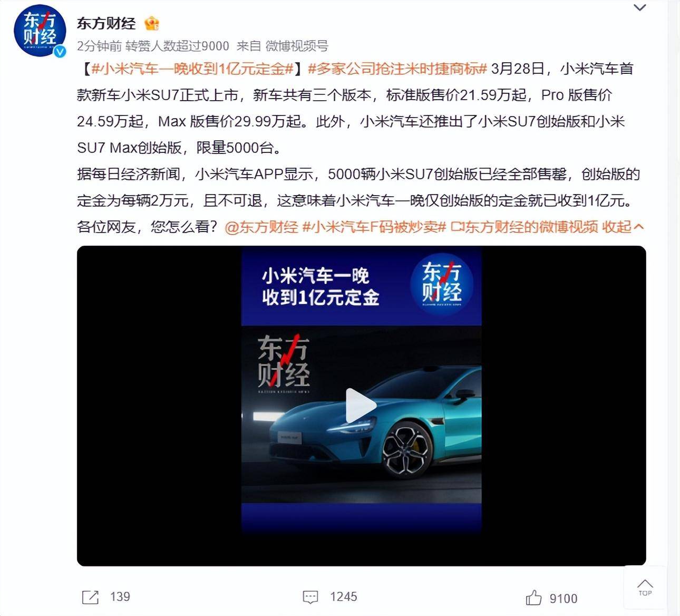680x616 pixels.
Task: Click the 微博视频号 source link
Action: pyautogui.click(x=296, y=46)
